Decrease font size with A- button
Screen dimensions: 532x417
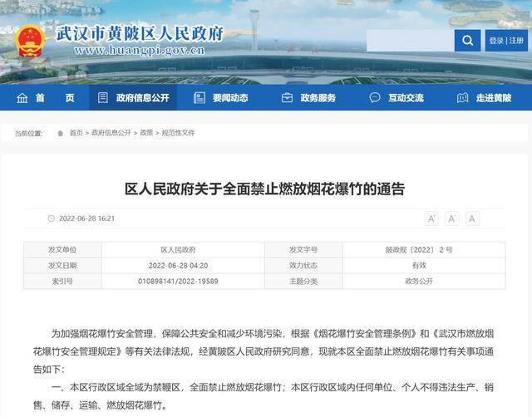(452, 218)
